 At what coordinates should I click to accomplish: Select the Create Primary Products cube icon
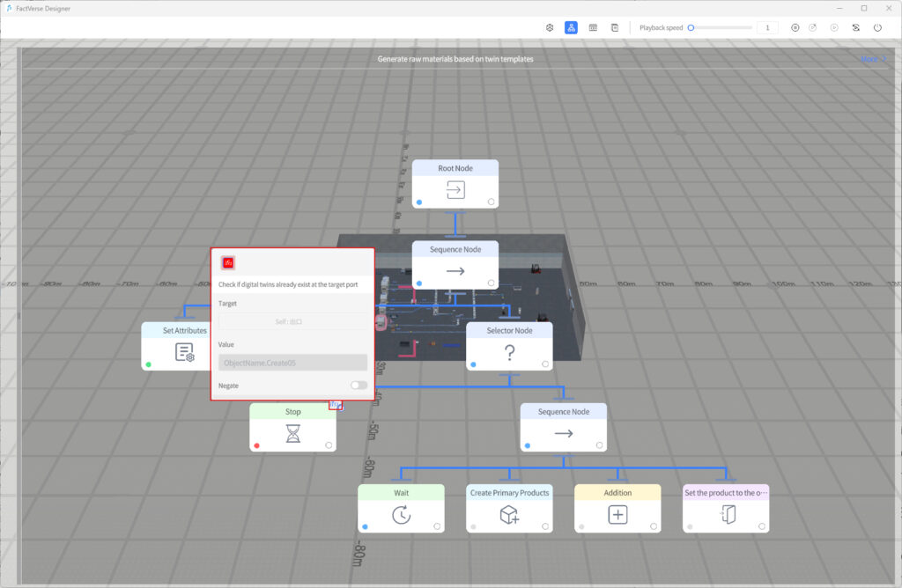click(x=510, y=514)
